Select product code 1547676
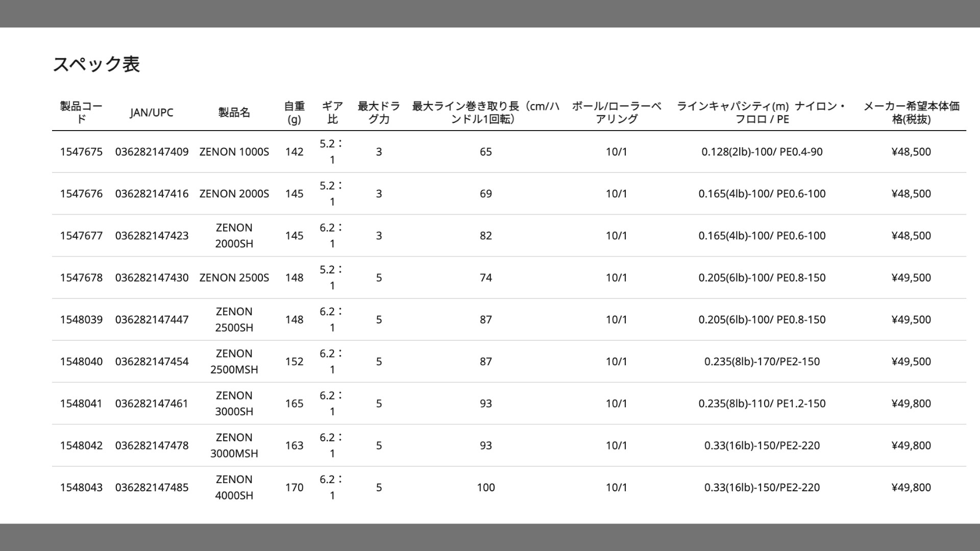The height and width of the screenshot is (551, 980). click(x=81, y=194)
